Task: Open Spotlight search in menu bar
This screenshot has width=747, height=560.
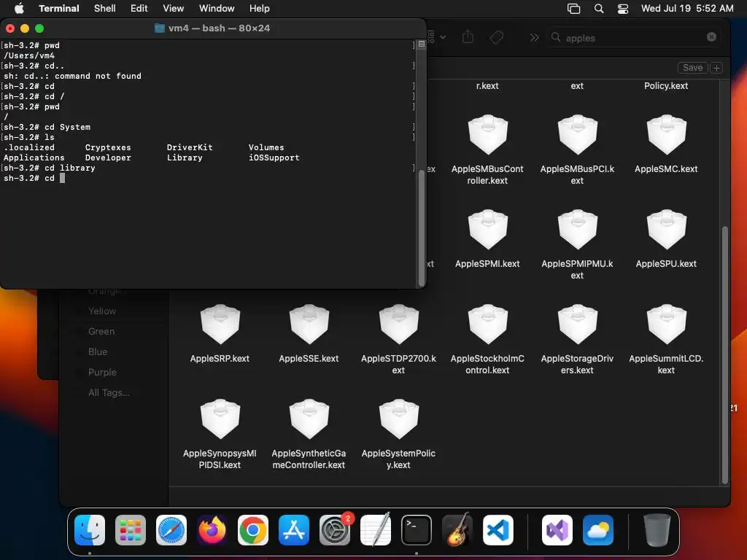Action: tap(599, 9)
